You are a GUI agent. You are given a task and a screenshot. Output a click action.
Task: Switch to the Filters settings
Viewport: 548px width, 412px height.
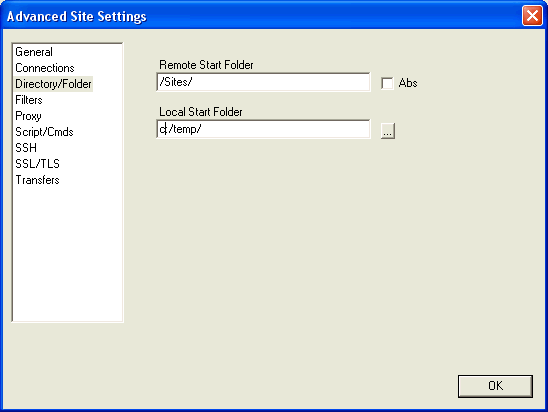pos(29,100)
